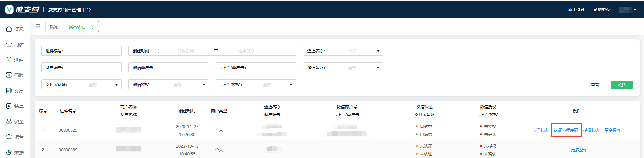The width and height of the screenshot is (644, 158).
Task: Open 帮助中心 in the top bar
Action: (x=601, y=10)
